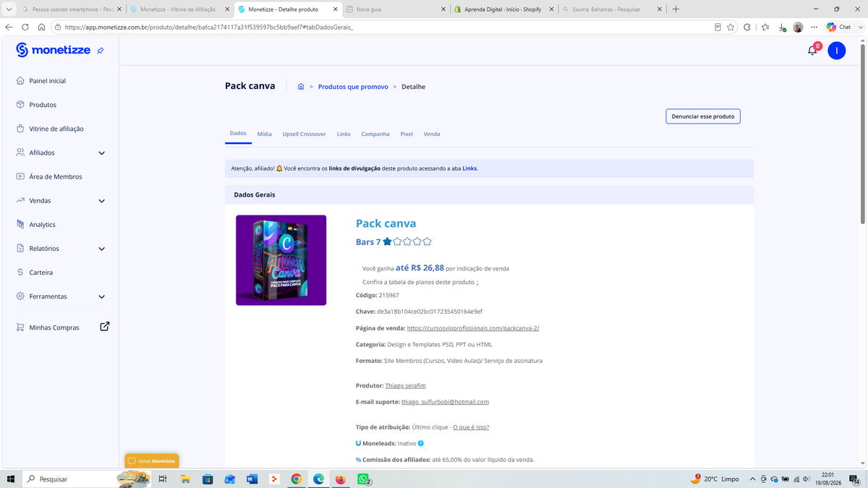868x488 pixels.
Task: Open a new browser tab with plus
Action: tap(676, 9)
